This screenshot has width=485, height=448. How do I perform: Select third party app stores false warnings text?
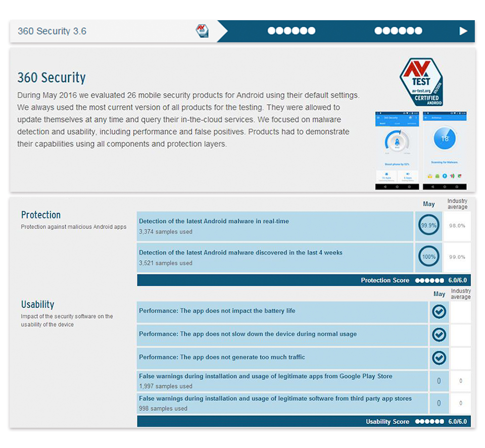[x=275, y=399]
